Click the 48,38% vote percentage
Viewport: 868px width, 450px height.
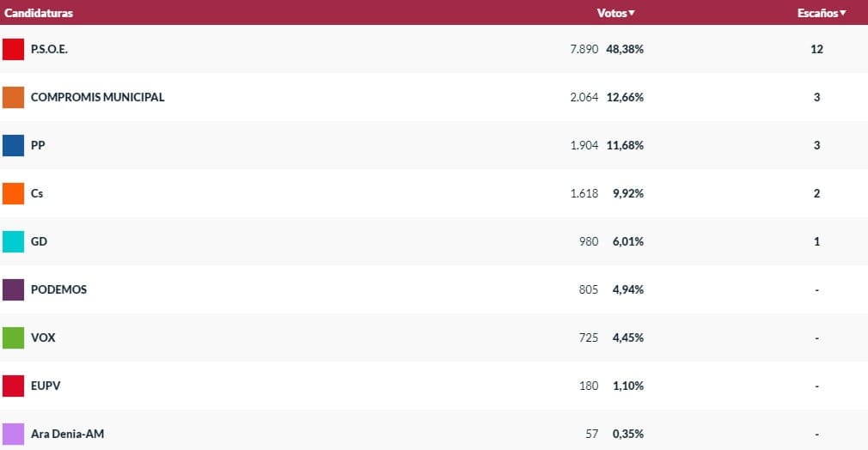(x=625, y=49)
